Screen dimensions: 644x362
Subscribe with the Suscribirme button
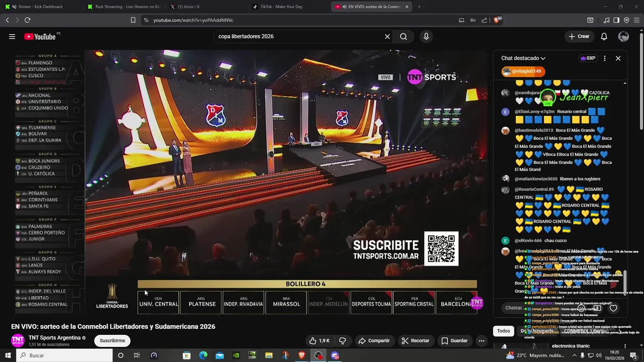coord(112,340)
